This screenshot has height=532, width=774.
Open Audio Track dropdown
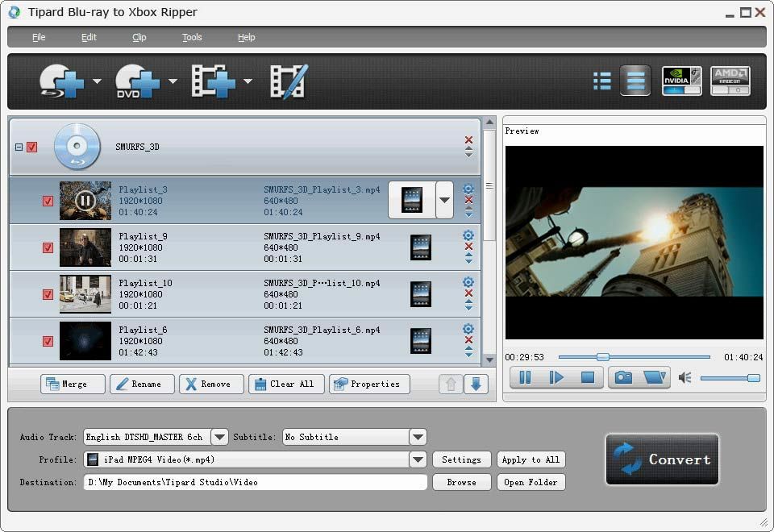pyautogui.click(x=219, y=437)
